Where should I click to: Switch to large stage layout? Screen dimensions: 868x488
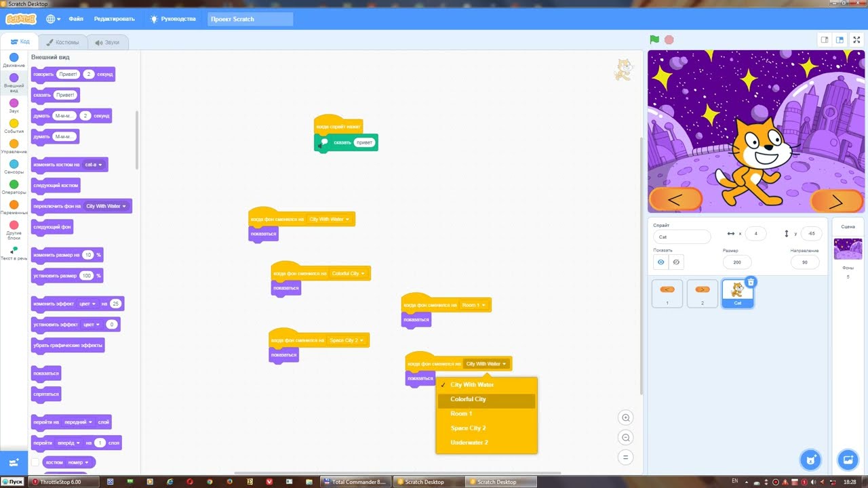(840, 40)
